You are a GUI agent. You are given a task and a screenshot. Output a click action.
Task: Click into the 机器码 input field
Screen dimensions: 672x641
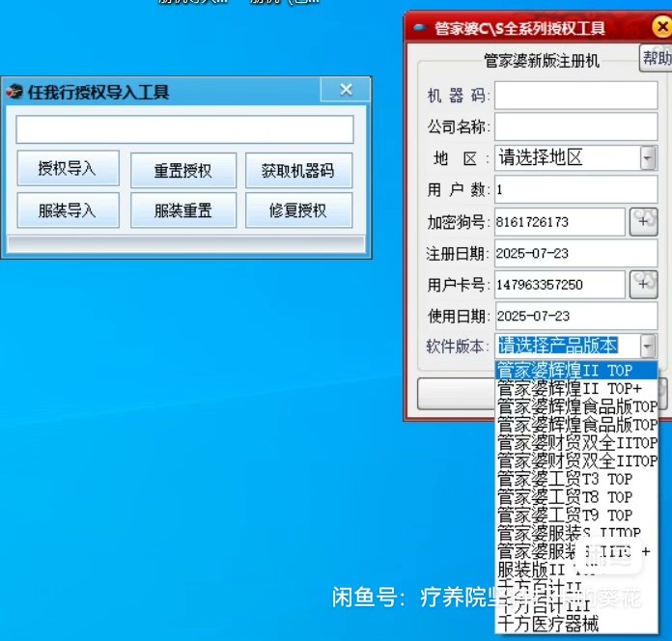575,96
